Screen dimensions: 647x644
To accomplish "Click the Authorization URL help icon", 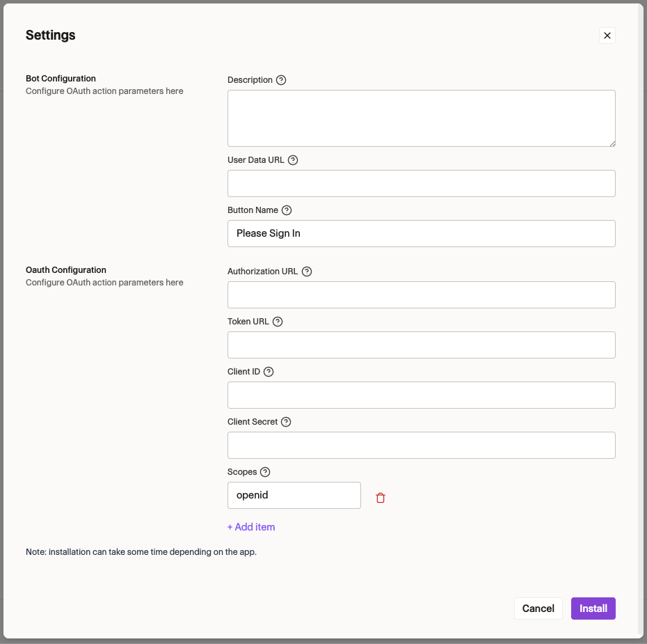I will pos(307,272).
